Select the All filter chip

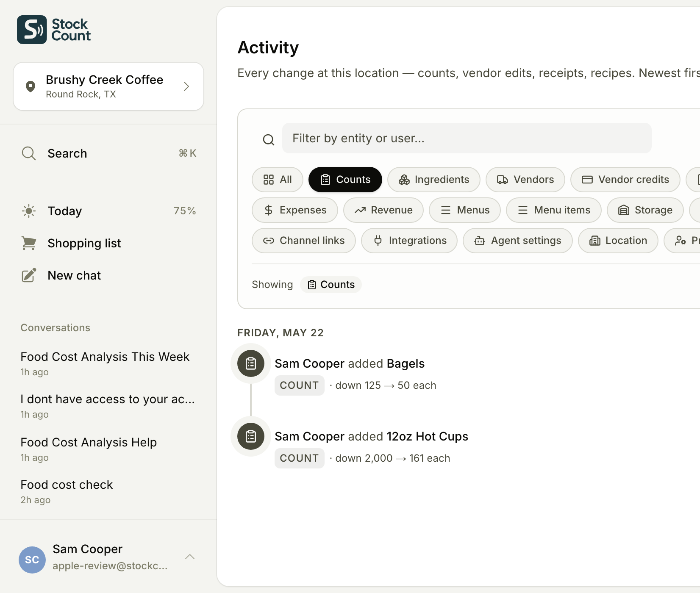[x=278, y=180]
